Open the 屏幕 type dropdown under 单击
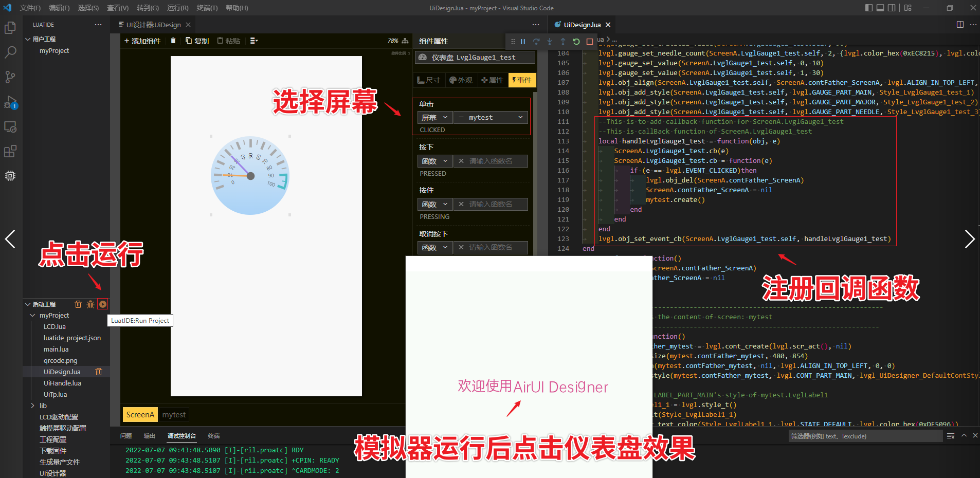Viewport: 980px width, 478px height. (434, 118)
